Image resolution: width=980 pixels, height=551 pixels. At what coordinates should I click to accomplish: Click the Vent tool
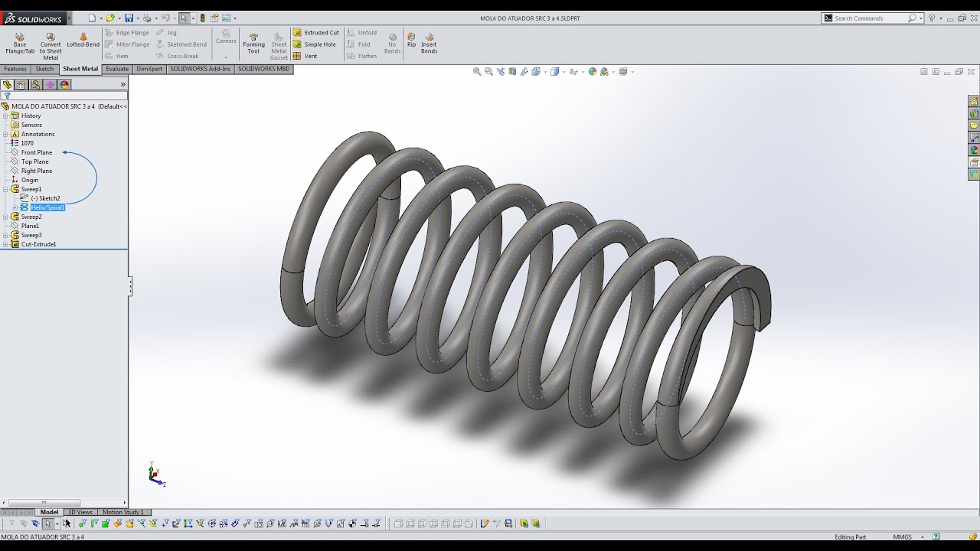305,56
